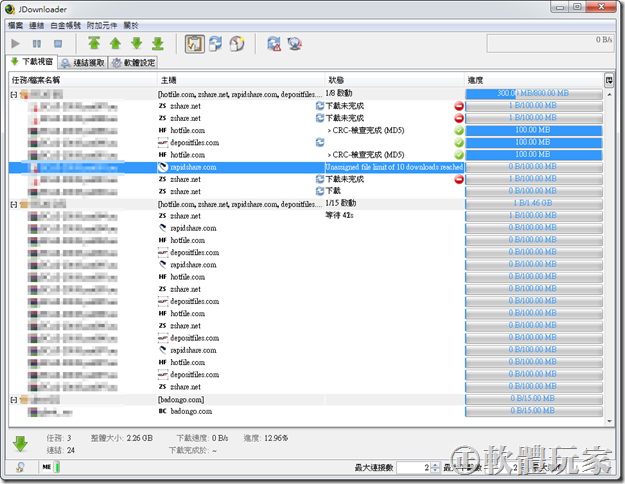The height and width of the screenshot is (484, 625).
Task: Click the list scrollbar up arrow
Action: [609, 95]
